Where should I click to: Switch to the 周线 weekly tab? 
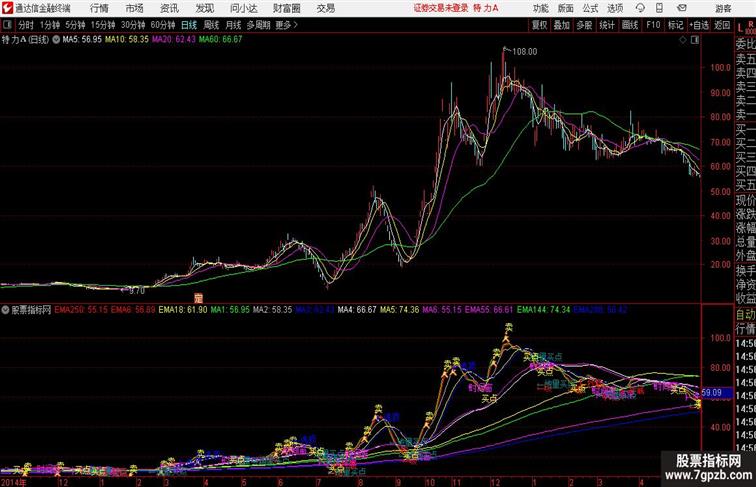211,25
